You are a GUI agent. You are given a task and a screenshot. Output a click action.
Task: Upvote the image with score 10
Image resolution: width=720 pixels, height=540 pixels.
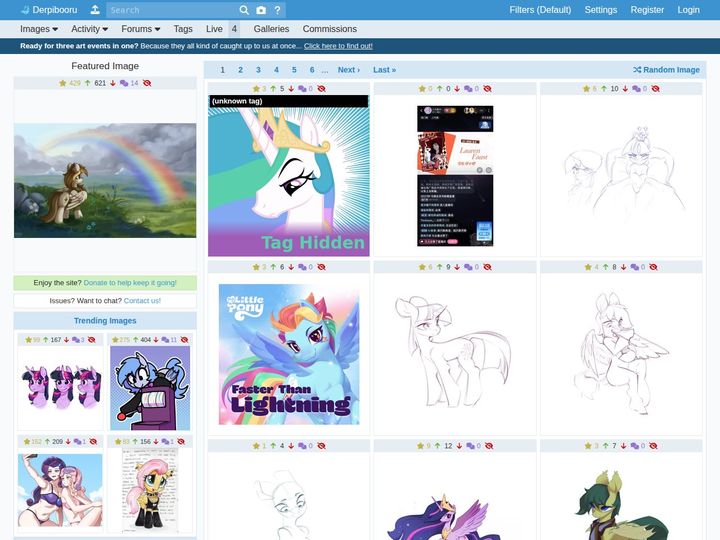tap(604, 89)
